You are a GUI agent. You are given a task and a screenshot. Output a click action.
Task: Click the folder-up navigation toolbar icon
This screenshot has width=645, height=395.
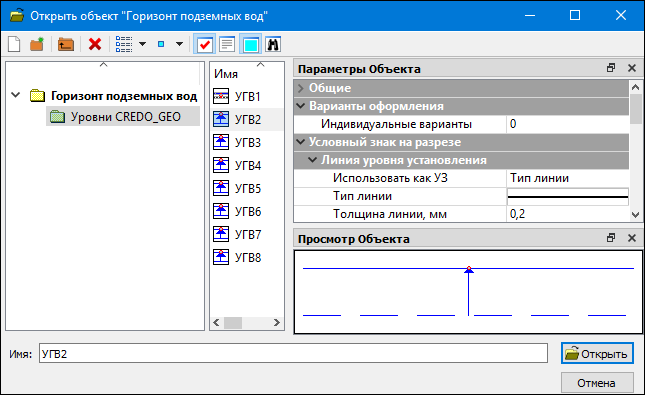(x=66, y=44)
